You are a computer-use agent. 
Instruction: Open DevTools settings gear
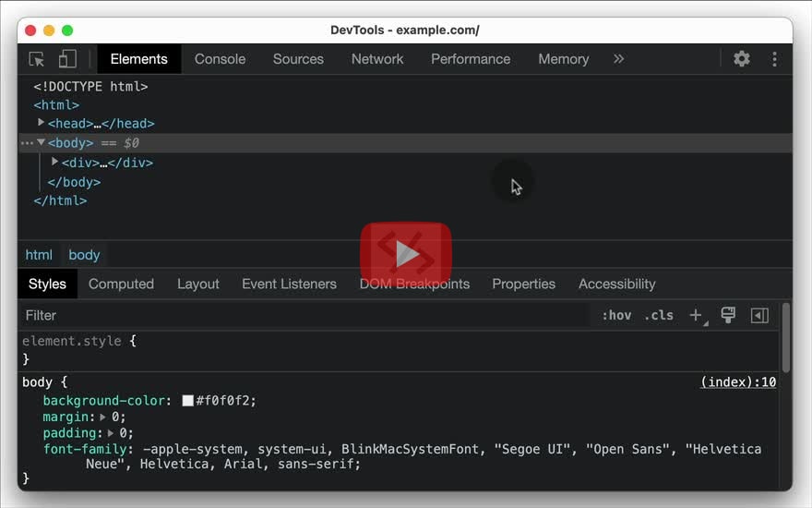(x=742, y=58)
